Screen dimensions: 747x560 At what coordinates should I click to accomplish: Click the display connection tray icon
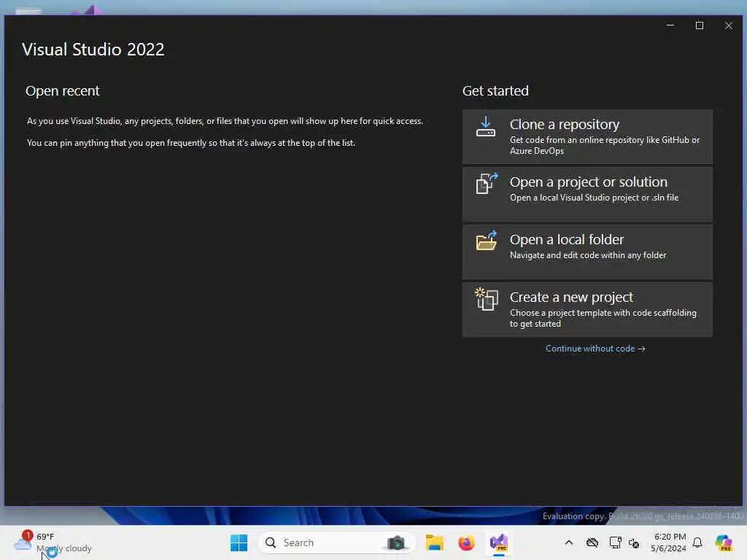pos(615,542)
